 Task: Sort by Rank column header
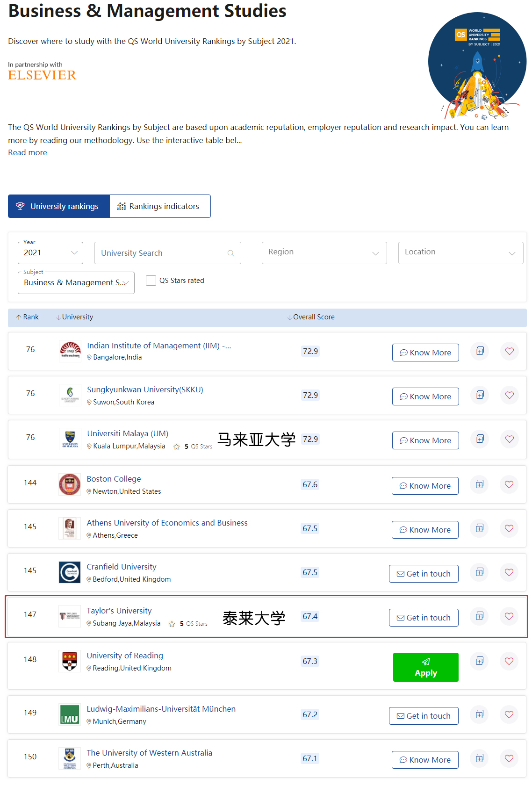tap(28, 317)
